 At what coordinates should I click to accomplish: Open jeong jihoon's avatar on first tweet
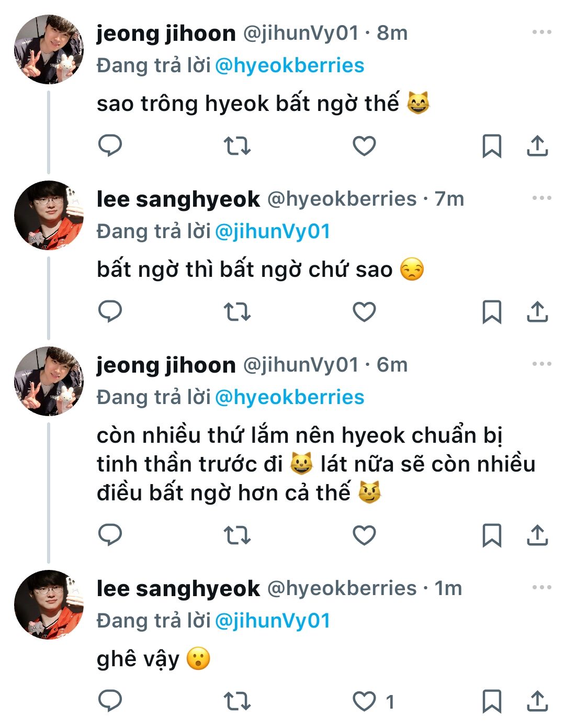49,50
